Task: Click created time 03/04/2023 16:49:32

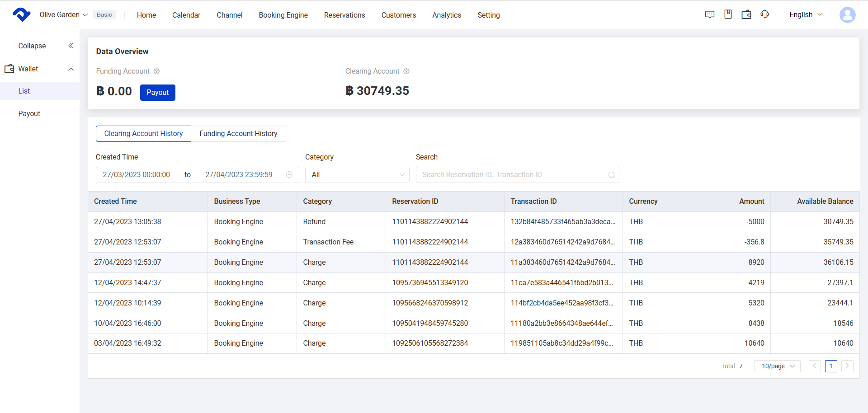Action: (127, 343)
